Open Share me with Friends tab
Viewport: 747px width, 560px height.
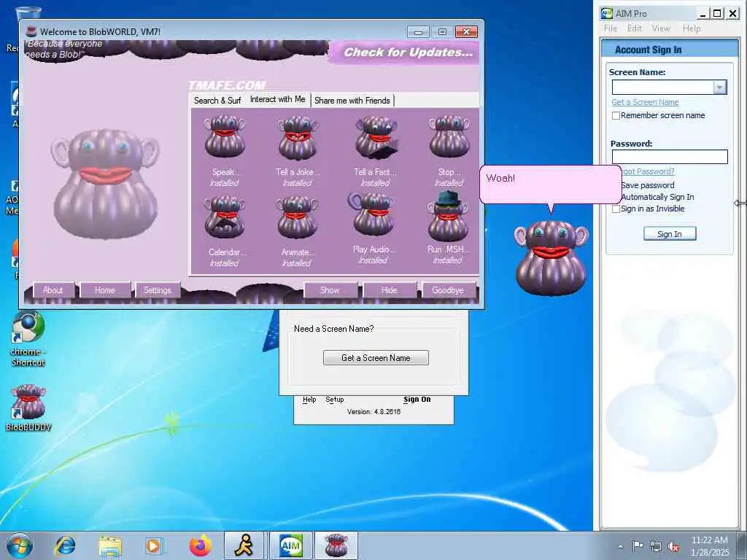coord(352,101)
